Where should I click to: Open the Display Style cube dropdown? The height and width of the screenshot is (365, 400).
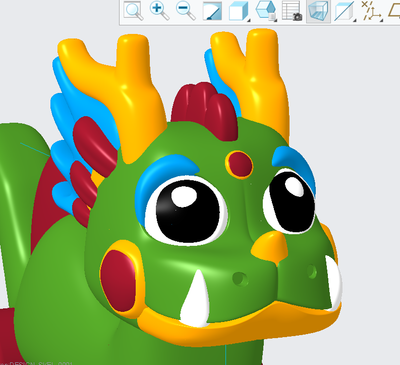click(x=239, y=11)
